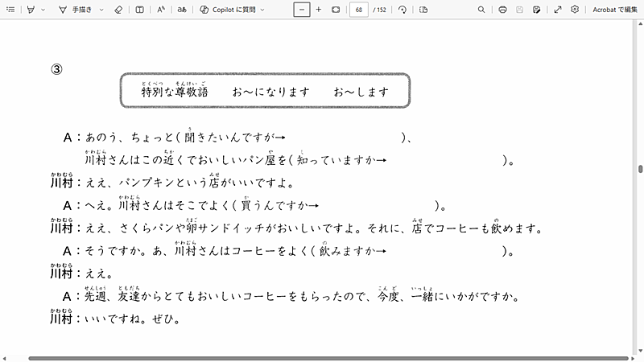The image size is (644, 362).
Task: Expand the 手描き pen options chevron
Action: pos(103,10)
